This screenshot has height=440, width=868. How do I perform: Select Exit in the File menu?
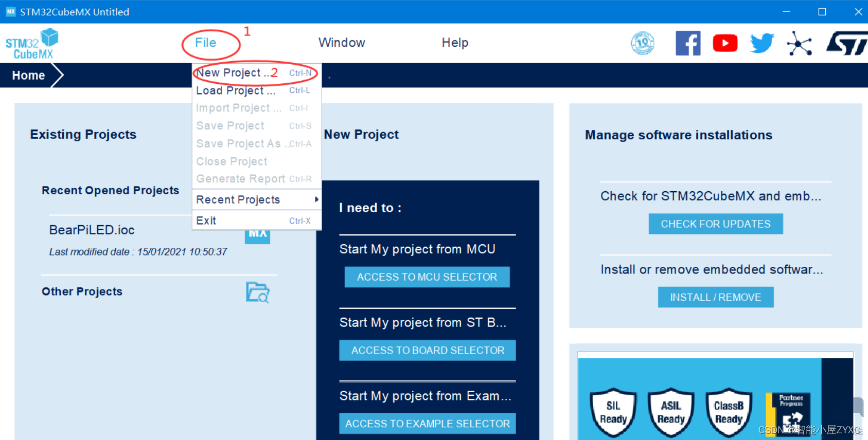pos(257,221)
